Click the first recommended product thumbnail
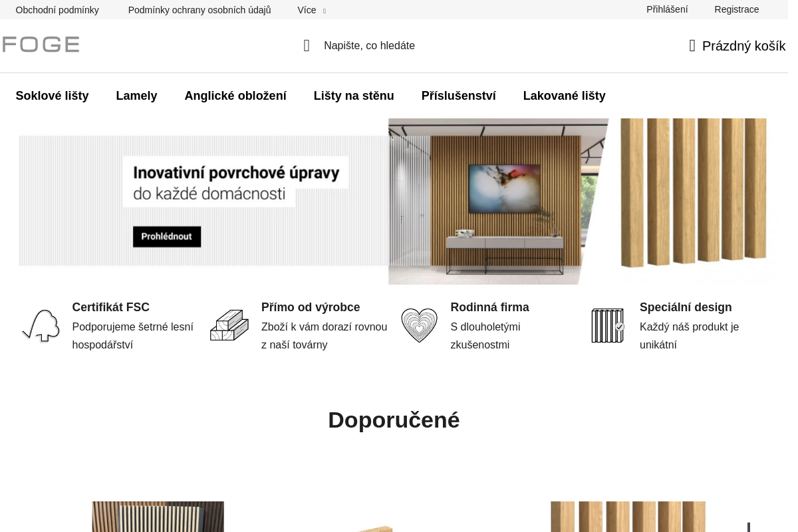This screenshot has width=798, height=532. (x=158, y=517)
